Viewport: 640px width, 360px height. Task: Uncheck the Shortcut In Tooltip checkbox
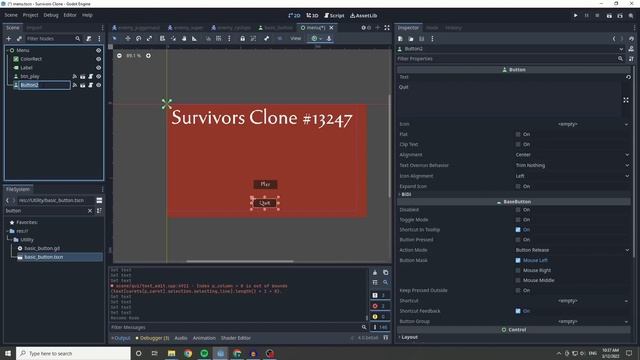[x=518, y=230]
